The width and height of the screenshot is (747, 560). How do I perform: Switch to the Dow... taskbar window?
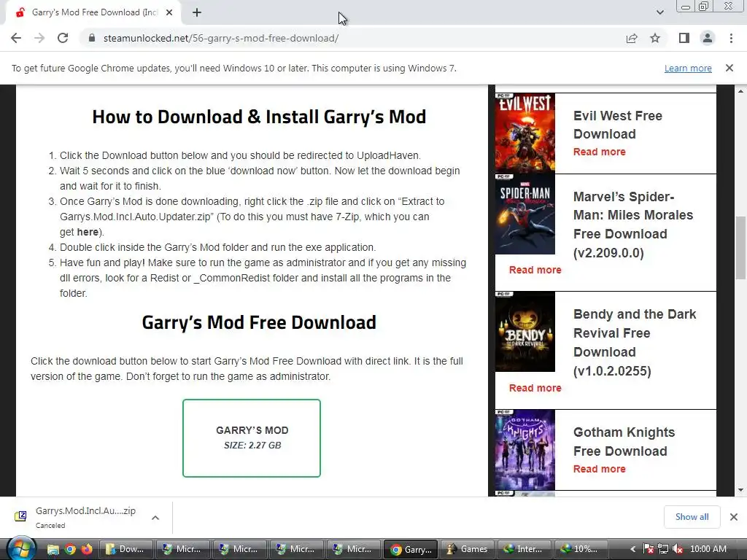coord(125,549)
